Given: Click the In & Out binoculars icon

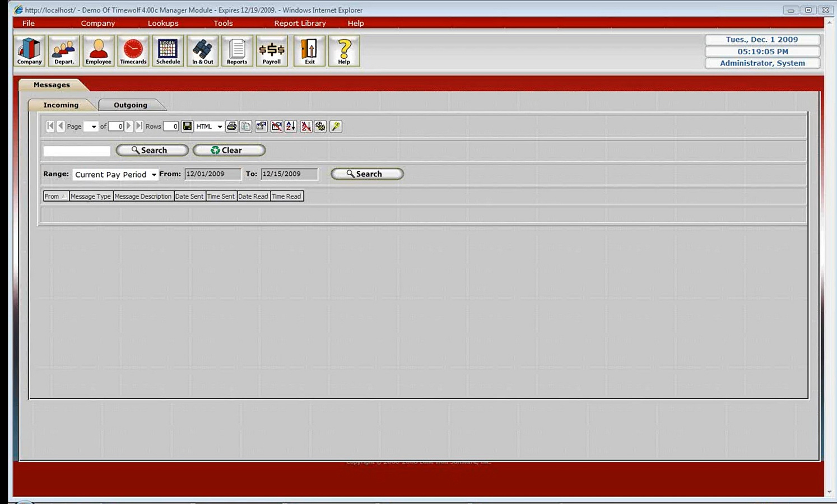Looking at the screenshot, I should 202,51.
